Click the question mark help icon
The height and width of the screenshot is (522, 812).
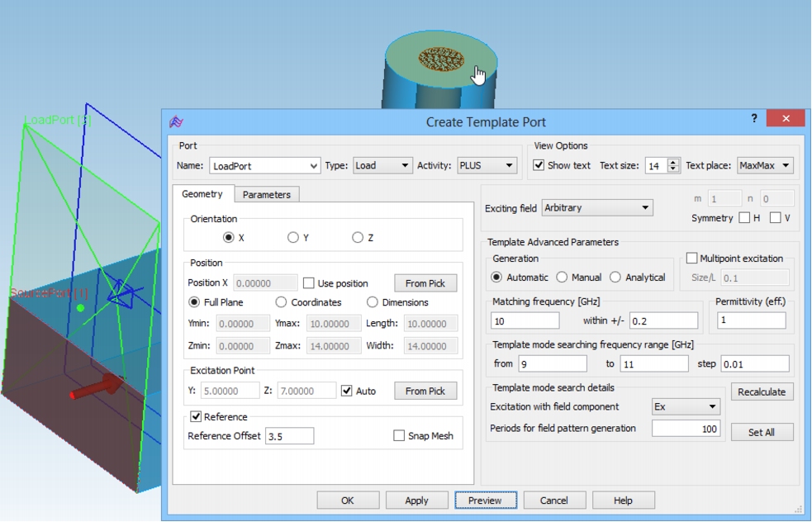pos(754,119)
